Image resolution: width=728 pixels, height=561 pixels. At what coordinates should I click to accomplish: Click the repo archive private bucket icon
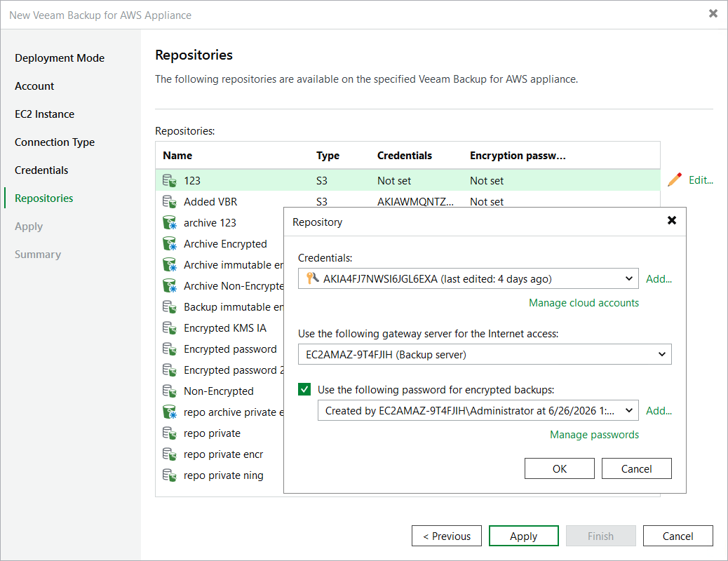click(170, 412)
